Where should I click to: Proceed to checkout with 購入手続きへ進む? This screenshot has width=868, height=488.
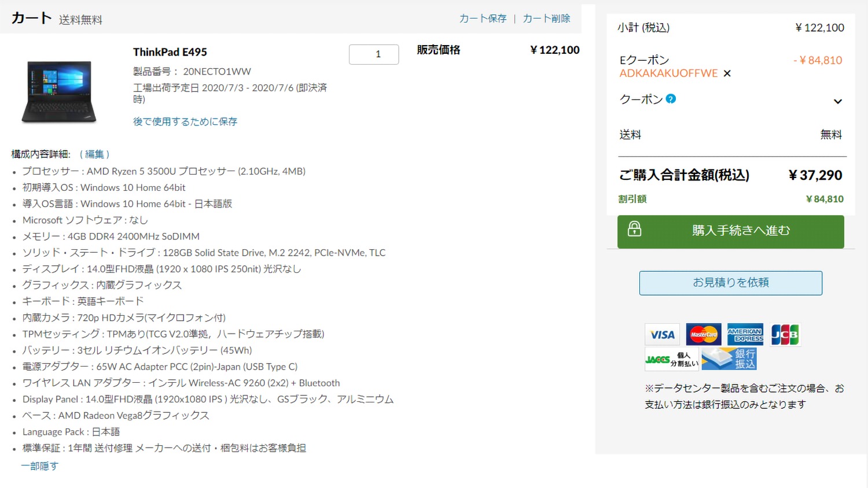(x=730, y=232)
